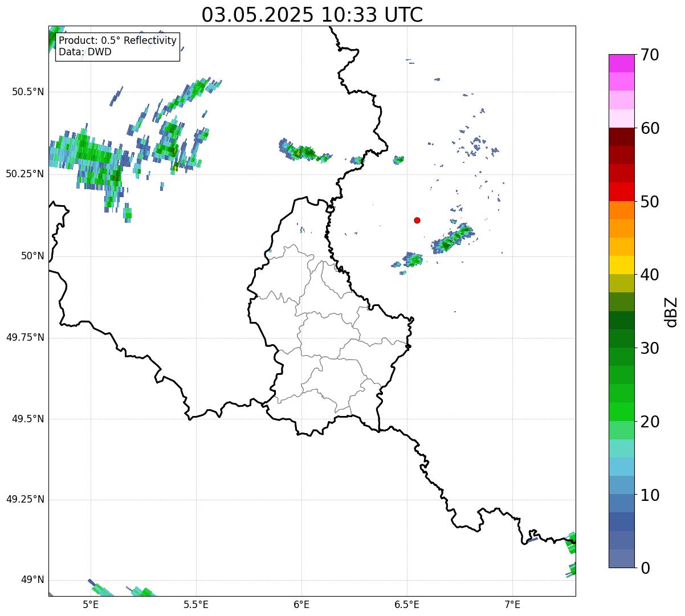Viewport: 685px width, 616px height.
Task: Pick the bright red colorbar swatch below 55 dBZ
Action: click(x=621, y=191)
